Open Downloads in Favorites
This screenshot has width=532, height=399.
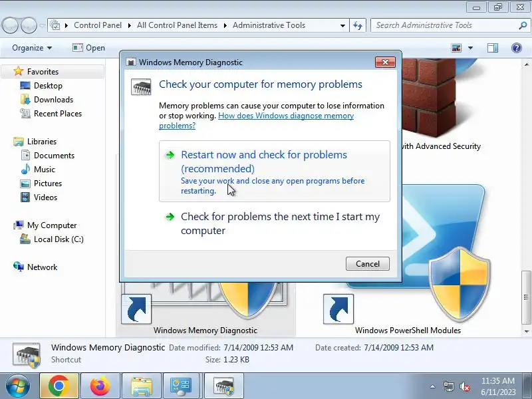point(53,99)
